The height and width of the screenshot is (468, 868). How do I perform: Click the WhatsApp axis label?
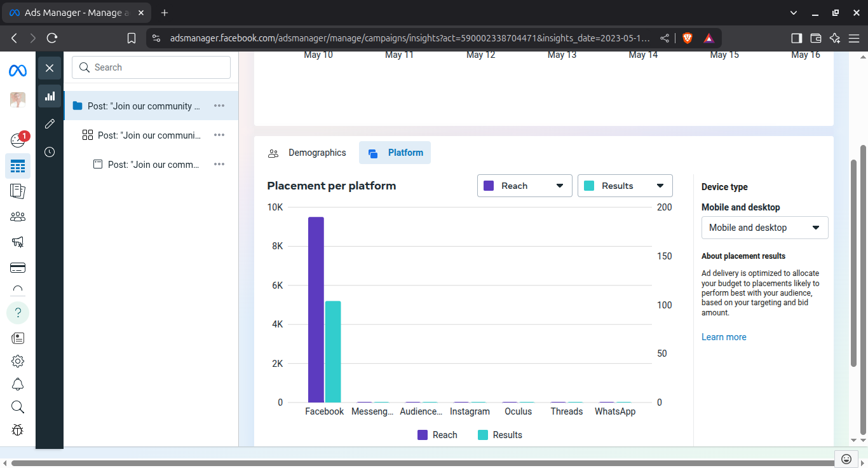(615, 411)
